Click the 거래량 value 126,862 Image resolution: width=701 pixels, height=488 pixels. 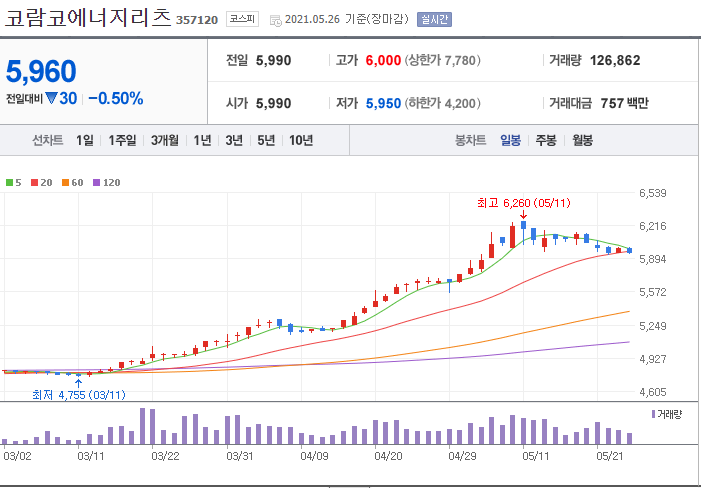click(615, 60)
